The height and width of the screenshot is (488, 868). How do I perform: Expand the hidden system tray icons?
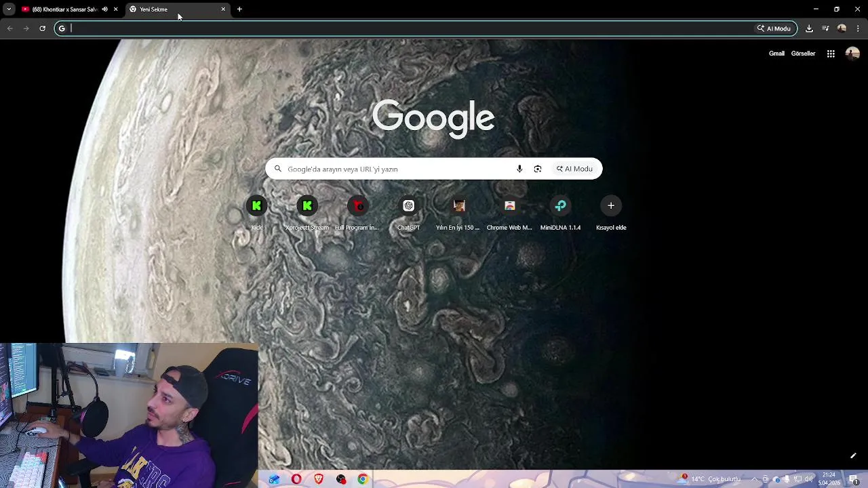[754, 479]
